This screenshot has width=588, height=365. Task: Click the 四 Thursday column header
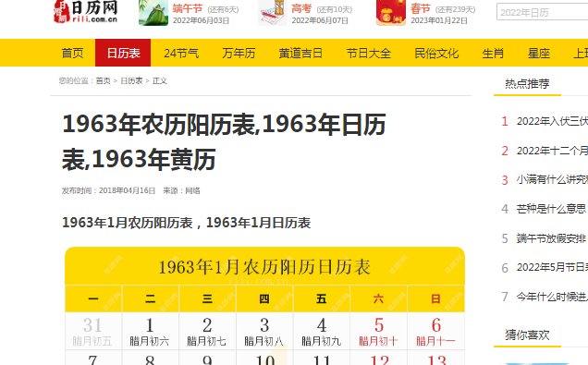pyautogui.click(x=264, y=298)
